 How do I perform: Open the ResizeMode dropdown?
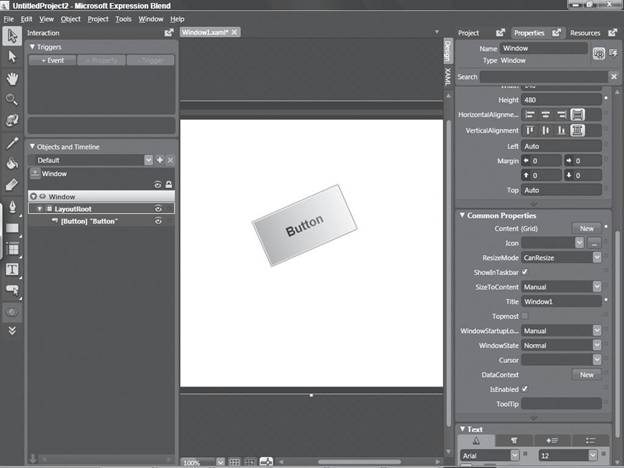point(597,257)
